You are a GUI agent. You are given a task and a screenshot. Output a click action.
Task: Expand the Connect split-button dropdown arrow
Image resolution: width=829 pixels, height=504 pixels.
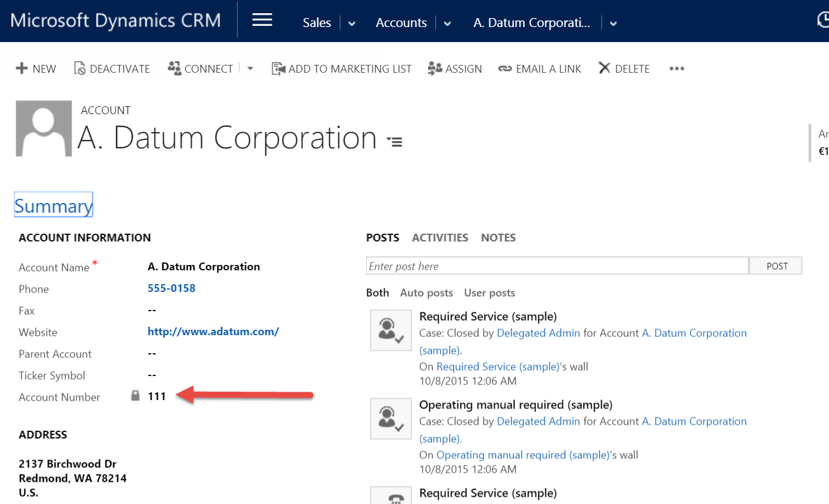(x=250, y=68)
